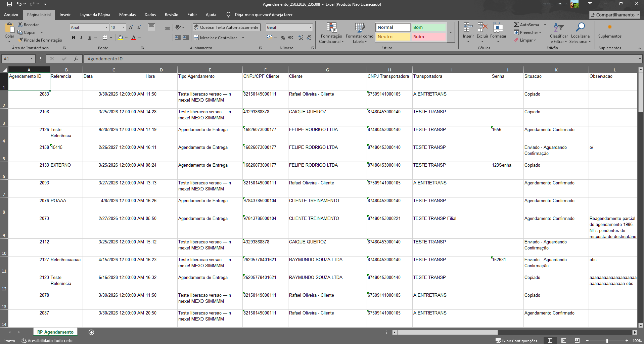Click the percent style icon
The width and height of the screenshot is (644, 344).
pos(283,38)
